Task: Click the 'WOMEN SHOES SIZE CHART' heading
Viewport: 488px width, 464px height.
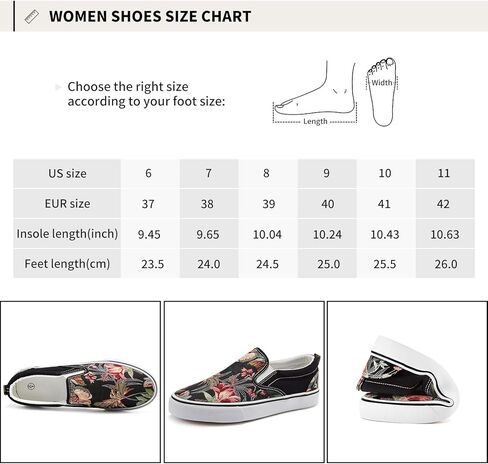Action: [150, 17]
